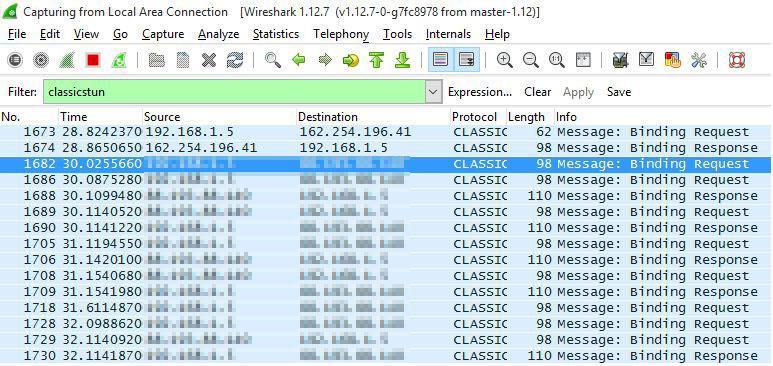Image resolution: width=773 pixels, height=366 pixels.
Task: Click the classicstun filter input field
Action: tap(234, 92)
